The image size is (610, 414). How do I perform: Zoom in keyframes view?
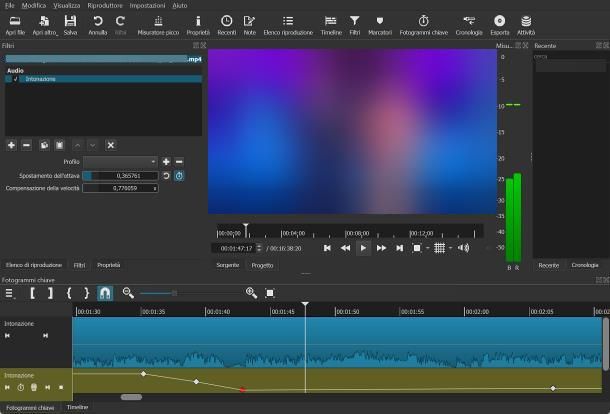[251, 293]
